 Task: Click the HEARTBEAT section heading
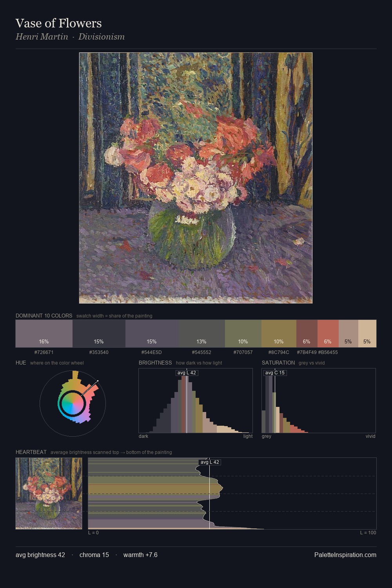point(31,452)
